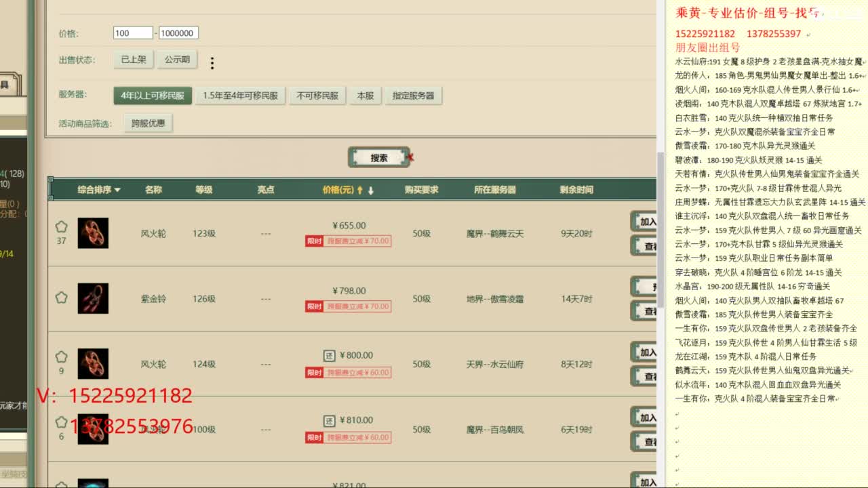Viewport: 868px width, 488px height.
Task: Select the 不可移民服 server filter
Action: (317, 96)
